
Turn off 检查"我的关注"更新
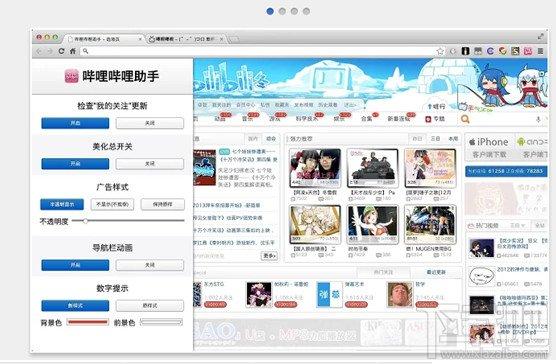click(x=150, y=123)
